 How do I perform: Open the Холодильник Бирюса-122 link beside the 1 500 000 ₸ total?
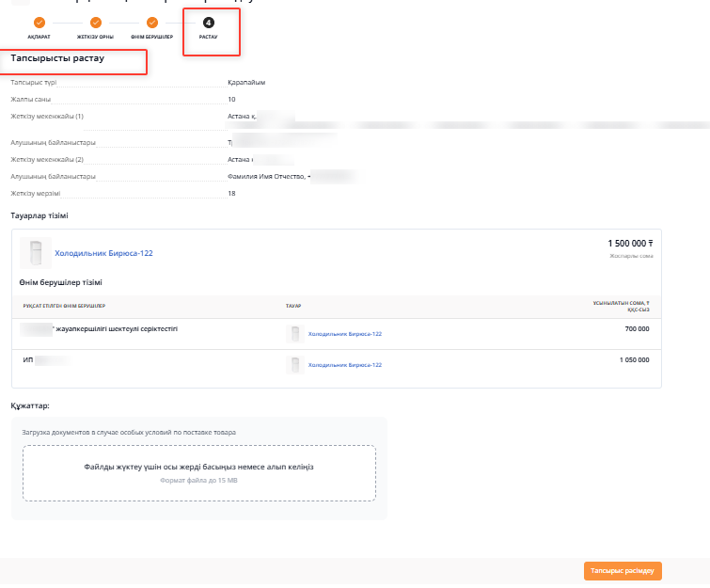103,253
